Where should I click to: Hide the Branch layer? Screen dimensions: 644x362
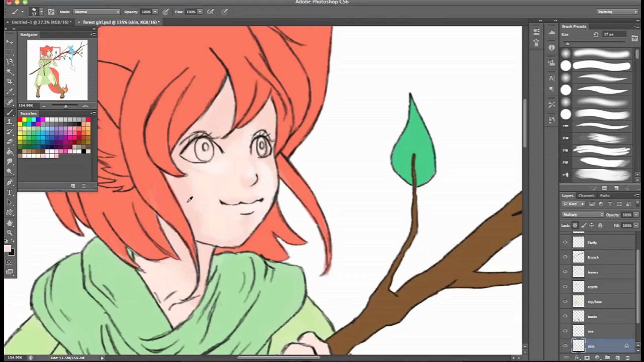[565, 257]
